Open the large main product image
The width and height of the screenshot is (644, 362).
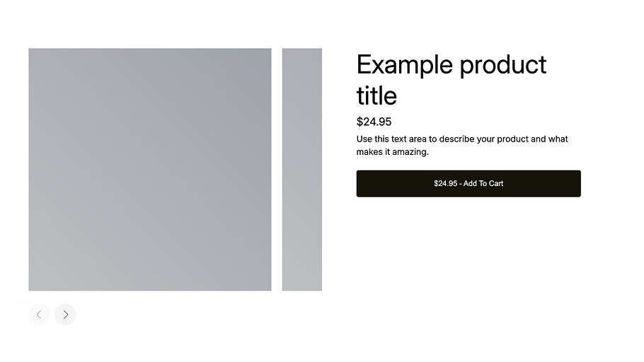[150, 170]
